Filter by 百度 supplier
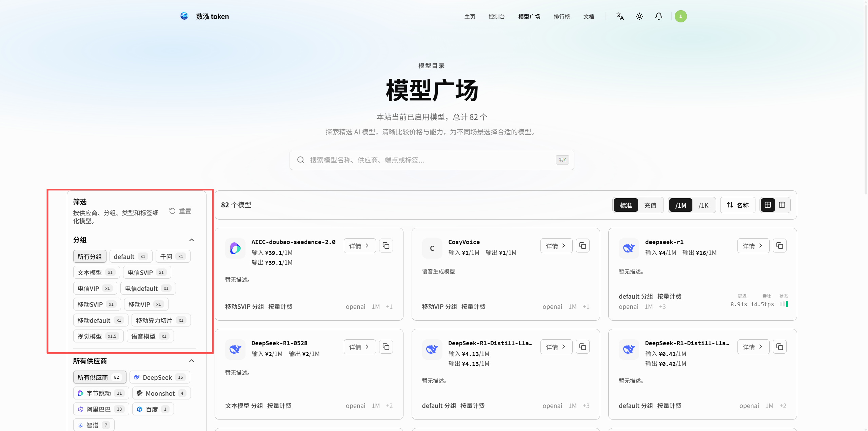 153,409
